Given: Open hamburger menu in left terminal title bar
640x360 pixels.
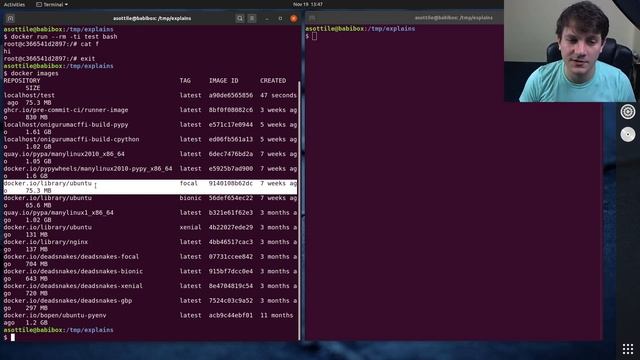Looking at the screenshot, I should pyautogui.click(x=252, y=18).
